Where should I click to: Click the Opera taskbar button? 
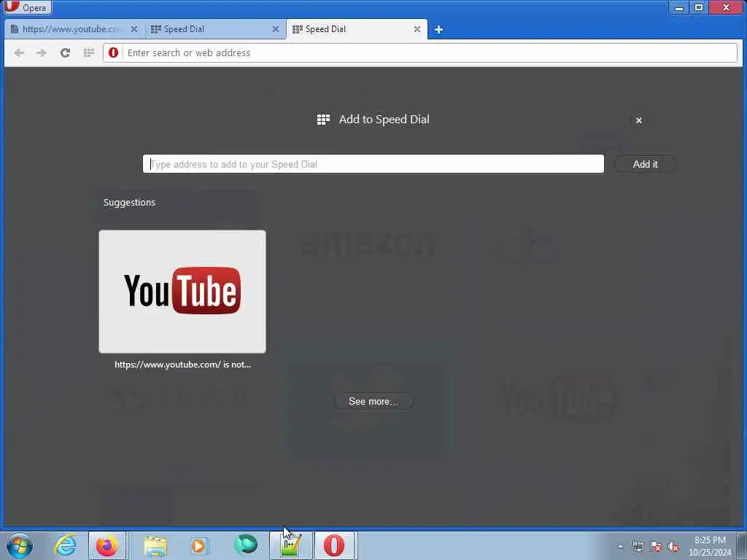click(x=334, y=545)
